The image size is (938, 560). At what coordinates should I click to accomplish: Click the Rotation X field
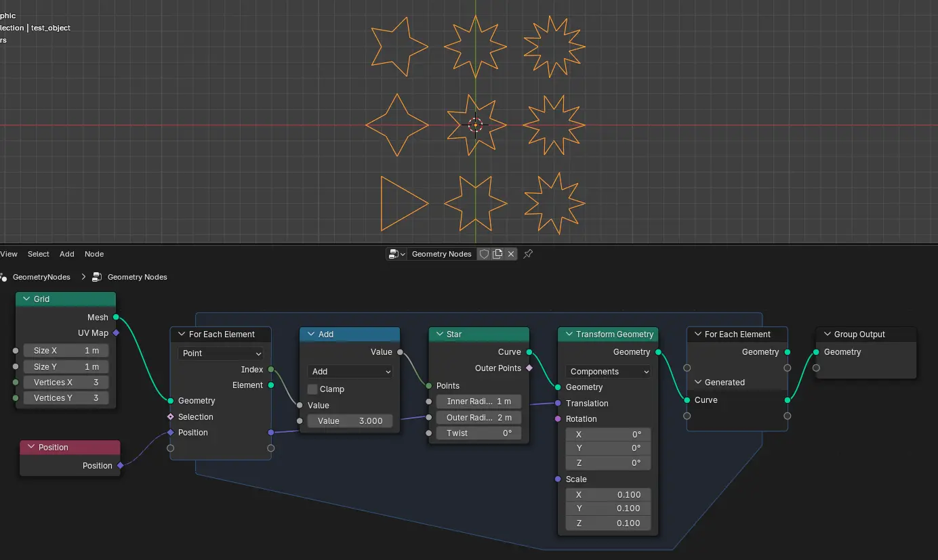[x=608, y=435]
